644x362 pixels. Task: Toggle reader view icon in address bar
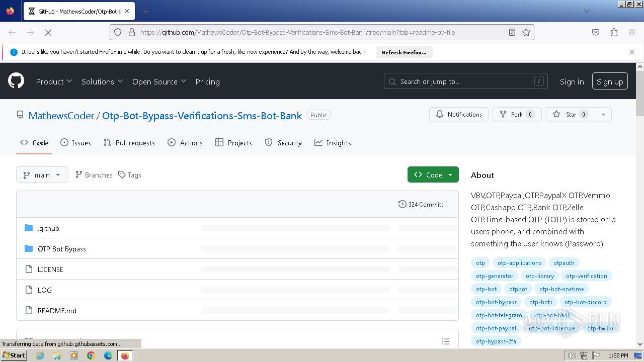(512, 32)
